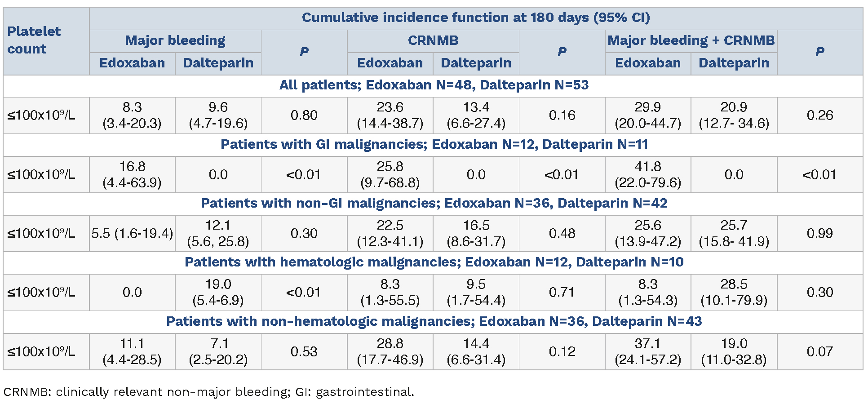Select the P value cell 0.80
868x404 pixels.
point(304,115)
